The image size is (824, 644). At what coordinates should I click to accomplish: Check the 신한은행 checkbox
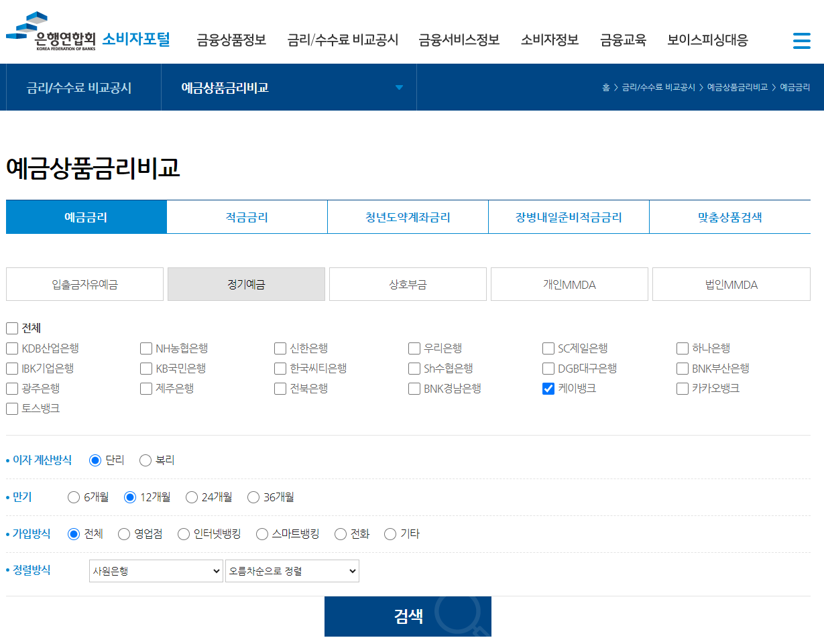point(280,348)
